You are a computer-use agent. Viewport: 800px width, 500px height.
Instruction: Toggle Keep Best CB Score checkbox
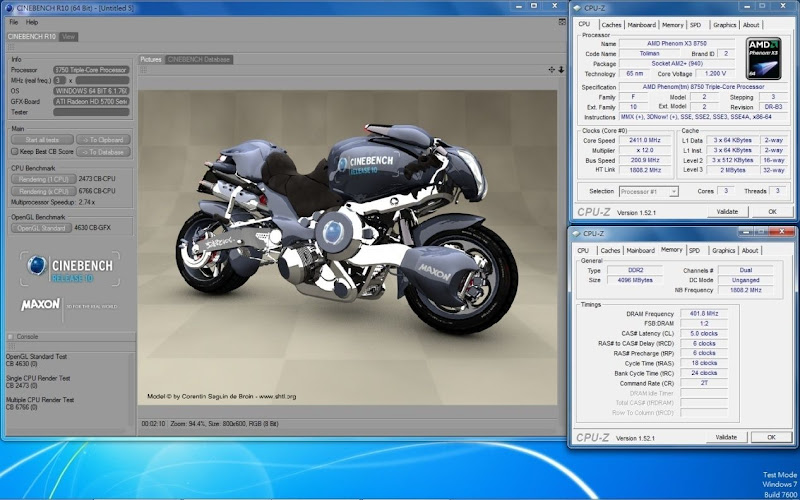15,152
